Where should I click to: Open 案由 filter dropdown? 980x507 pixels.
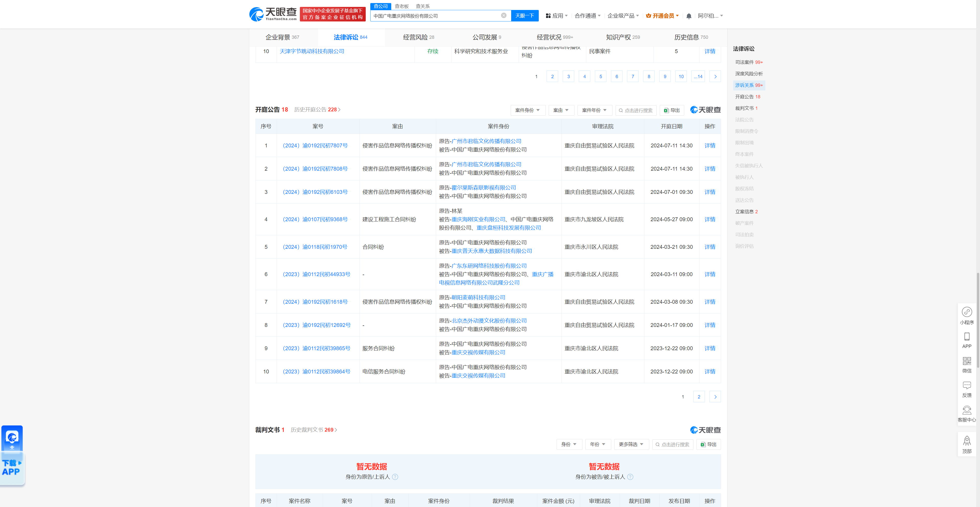click(561, 110)
